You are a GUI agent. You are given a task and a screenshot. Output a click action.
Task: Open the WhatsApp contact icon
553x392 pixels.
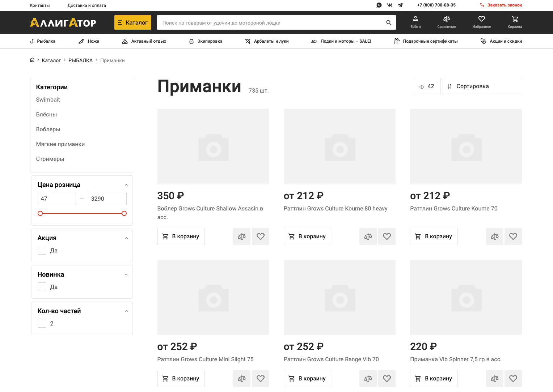(x=379, y=5)
